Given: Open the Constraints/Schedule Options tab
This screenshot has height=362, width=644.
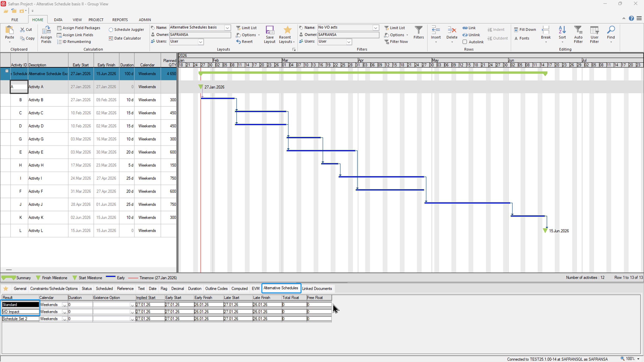Looking at the screenshot, I should click(54, 289).
